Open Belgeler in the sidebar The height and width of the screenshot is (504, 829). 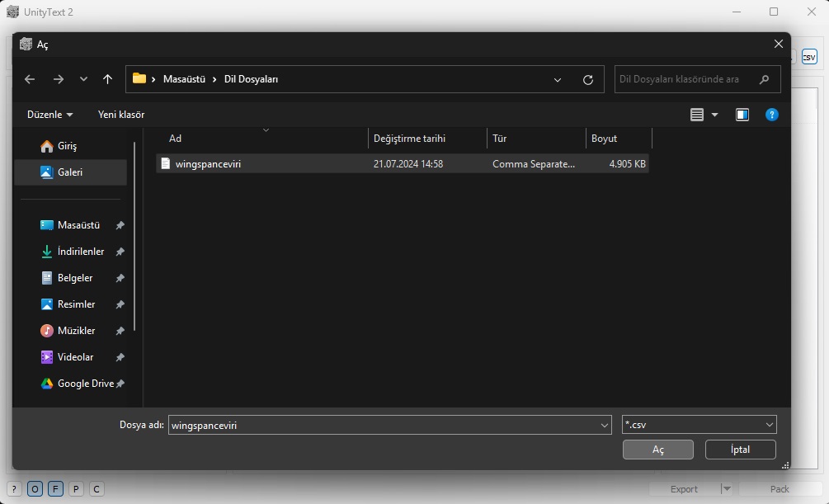click(x=70, y=278)
